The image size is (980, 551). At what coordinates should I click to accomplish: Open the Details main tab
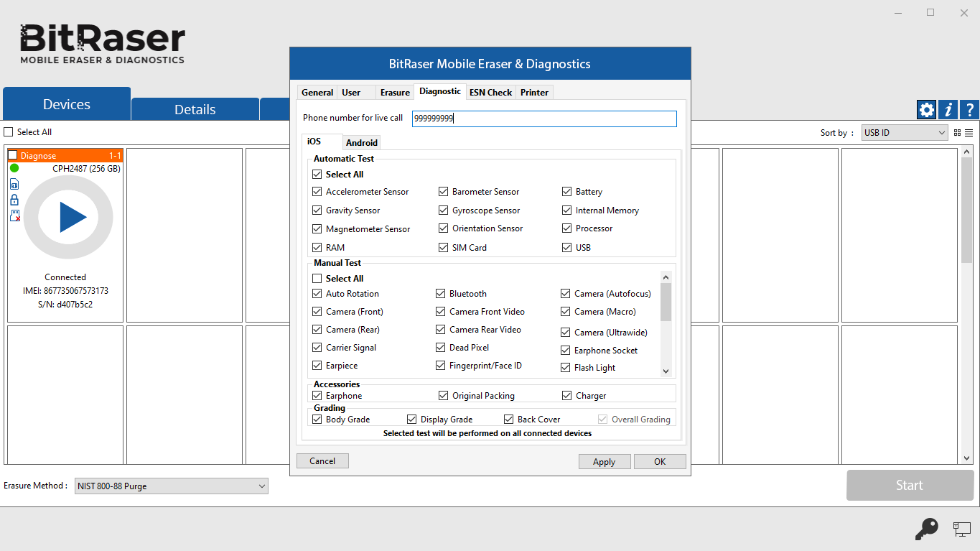coord(195,109)
